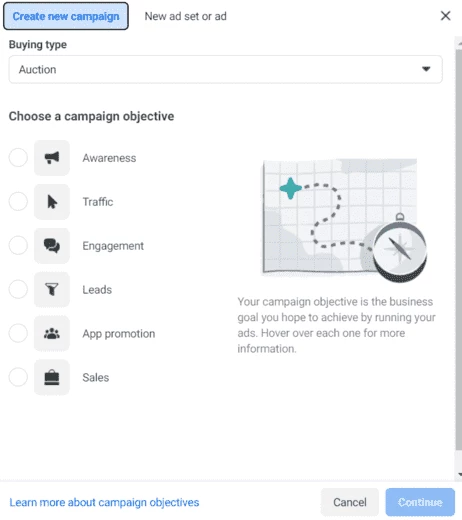
Task: Click the Traffic cursor arrow icon
Action: [x=52, y=202]
